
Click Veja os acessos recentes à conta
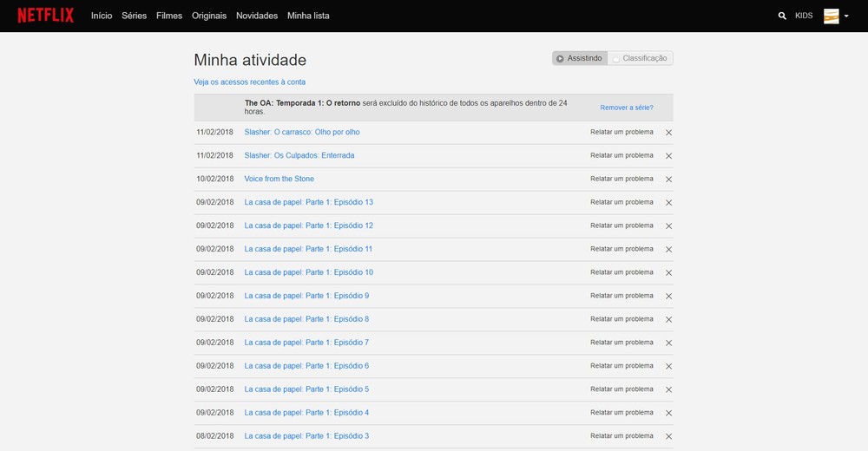pyautogui.click(x=250, y=82)
